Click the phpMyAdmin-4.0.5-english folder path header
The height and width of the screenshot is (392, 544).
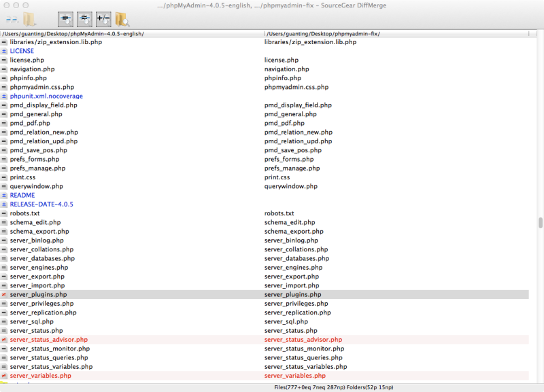(73, 33)
